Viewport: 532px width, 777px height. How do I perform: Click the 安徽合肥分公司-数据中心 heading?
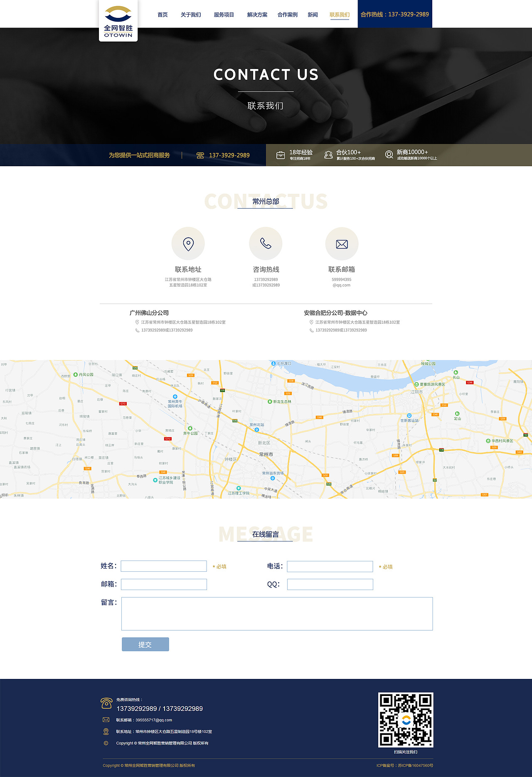coord(335,313)
